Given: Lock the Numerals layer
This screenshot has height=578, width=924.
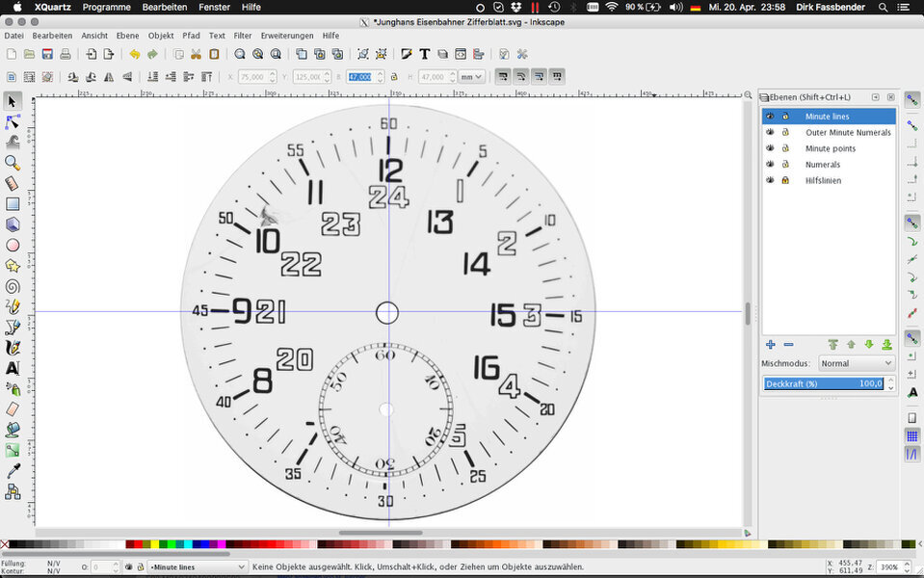Looking at the screenshot, I should coord(785,165).
